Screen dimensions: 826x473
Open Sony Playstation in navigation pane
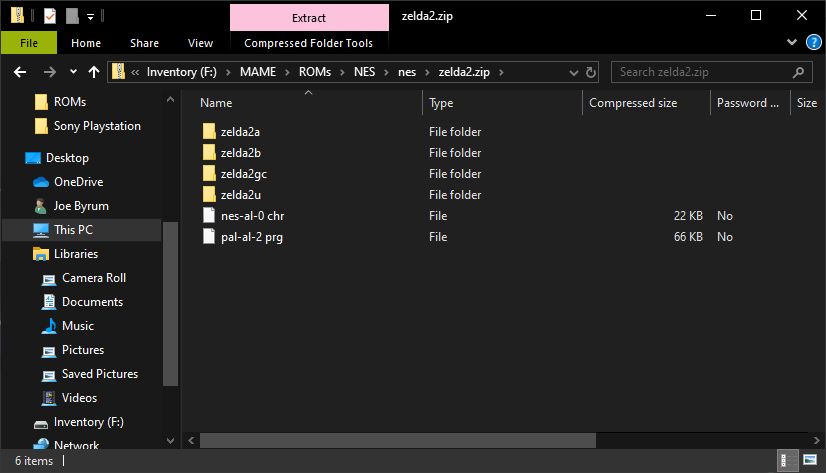click(x=97, y=126)
